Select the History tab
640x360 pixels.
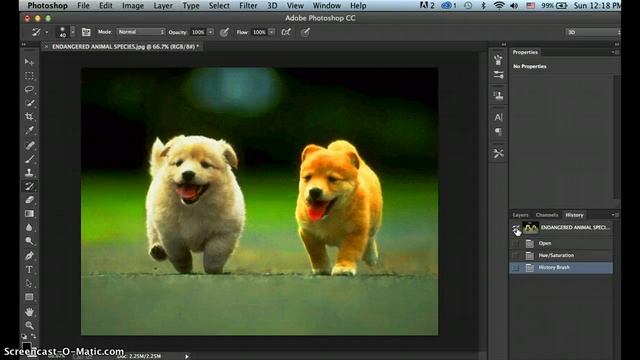click(574, 215)
